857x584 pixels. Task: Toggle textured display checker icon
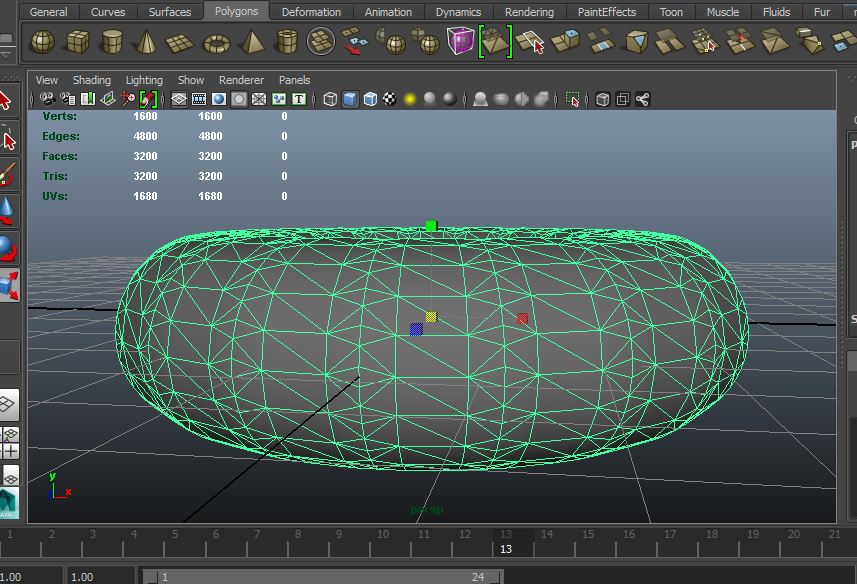(390, 99)
